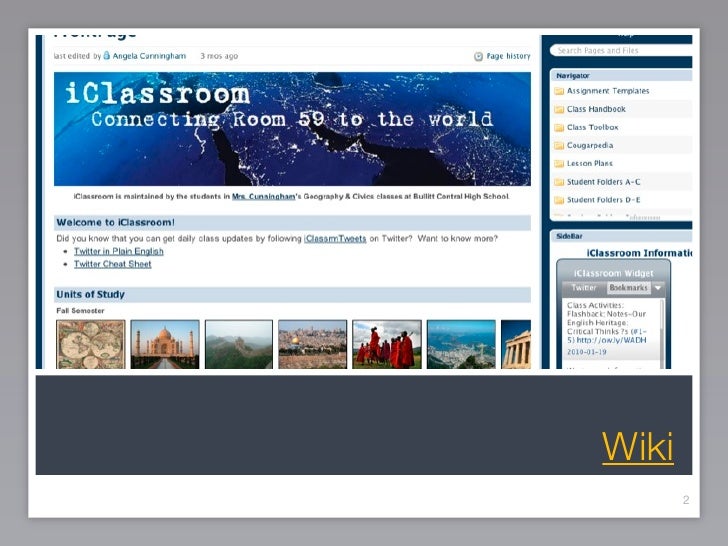
Task: Open the Rio de Janeiro aerial thumbnail
Action: coord(461,344)
